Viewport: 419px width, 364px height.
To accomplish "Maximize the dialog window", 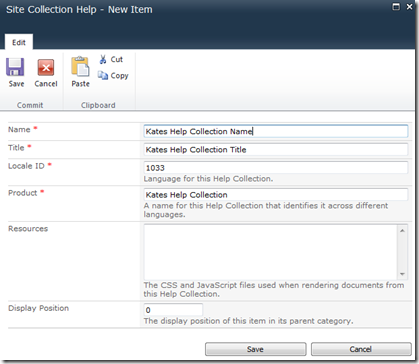I will coord(396,7).
